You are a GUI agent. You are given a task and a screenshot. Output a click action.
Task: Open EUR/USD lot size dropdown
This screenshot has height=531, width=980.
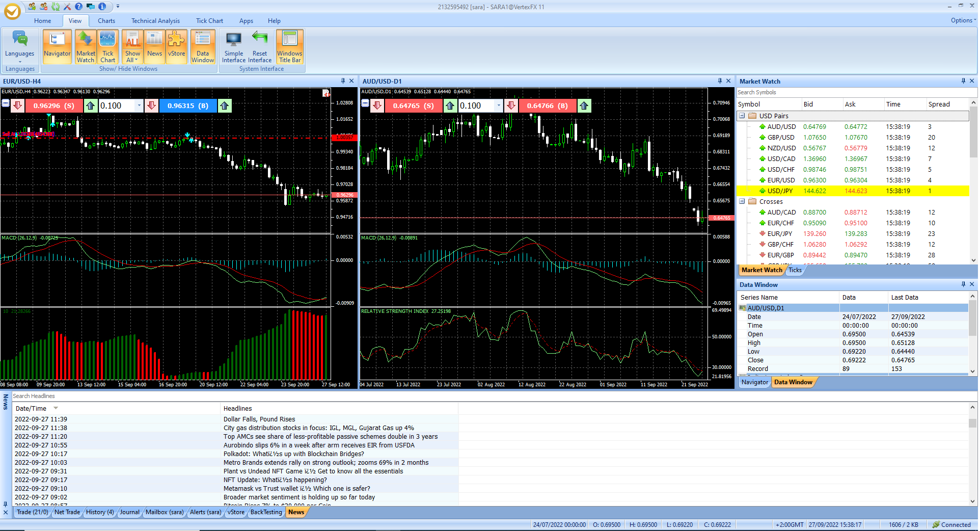(x=139, y=105)
